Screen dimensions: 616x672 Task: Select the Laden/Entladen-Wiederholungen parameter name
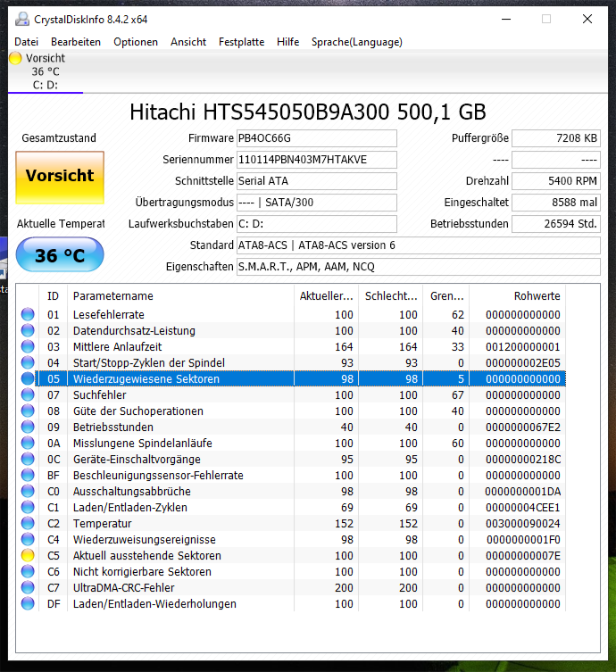(x=154, y=604)
